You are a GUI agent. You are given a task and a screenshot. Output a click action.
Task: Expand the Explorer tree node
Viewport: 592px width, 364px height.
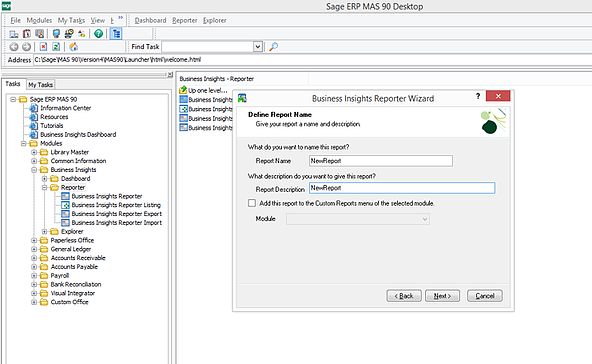coord(45,231)
